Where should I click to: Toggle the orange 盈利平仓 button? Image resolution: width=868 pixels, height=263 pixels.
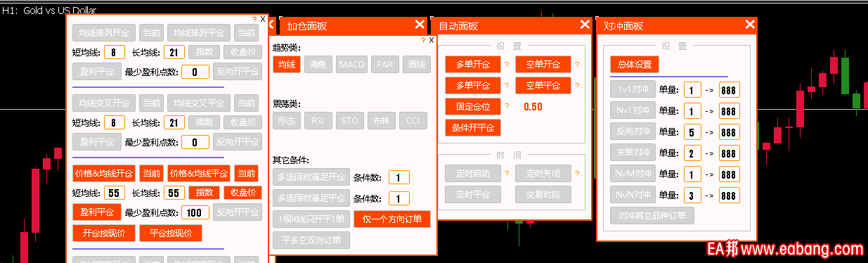click(x=97, y=212)
